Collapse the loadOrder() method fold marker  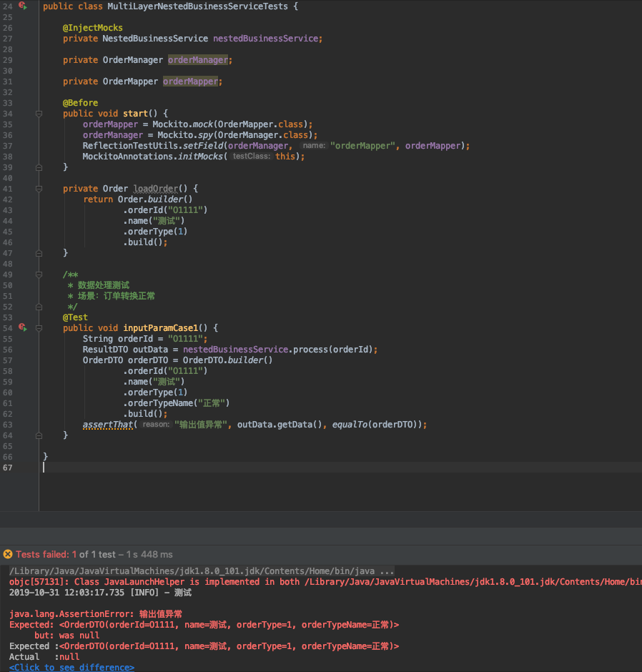(39, 189)
